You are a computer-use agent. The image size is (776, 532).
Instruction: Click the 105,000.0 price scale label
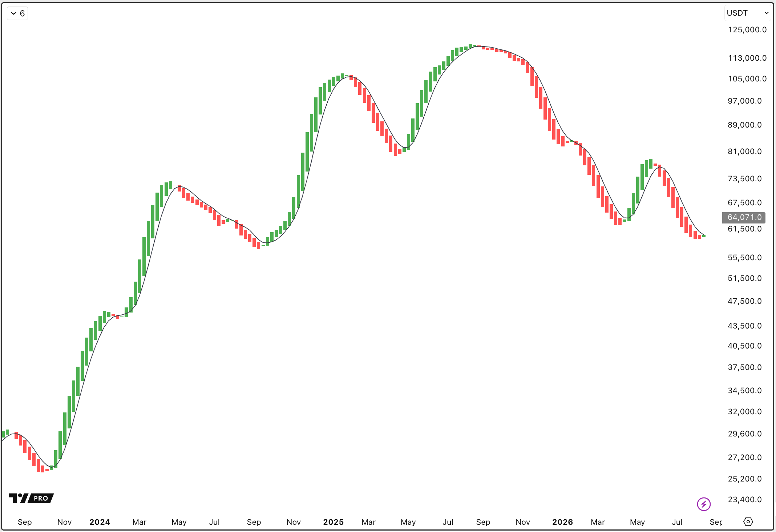tap(747, 79)
